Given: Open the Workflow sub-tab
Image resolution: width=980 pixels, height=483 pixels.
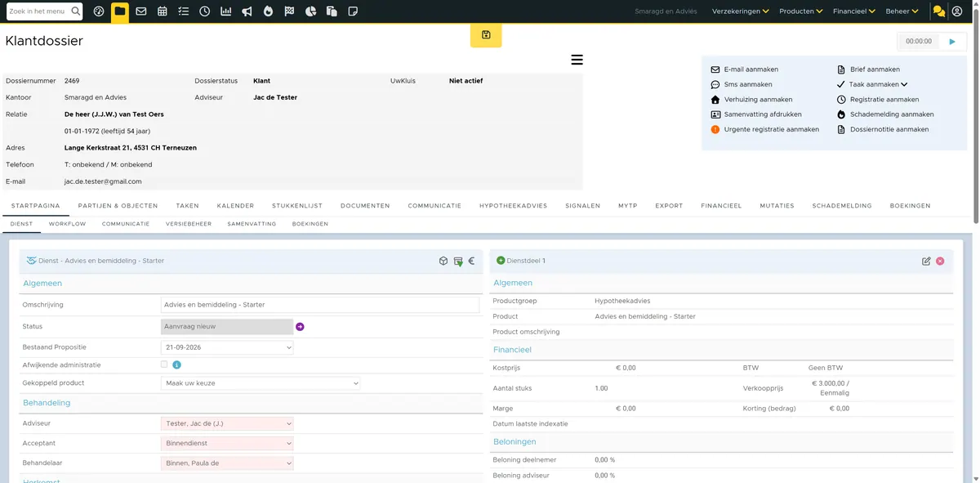Looking at the screenshot, I should click(67, 224).
